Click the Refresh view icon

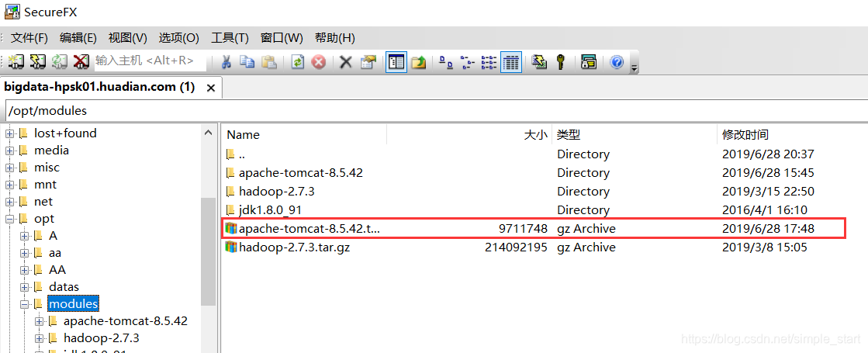tap(298, 61)
